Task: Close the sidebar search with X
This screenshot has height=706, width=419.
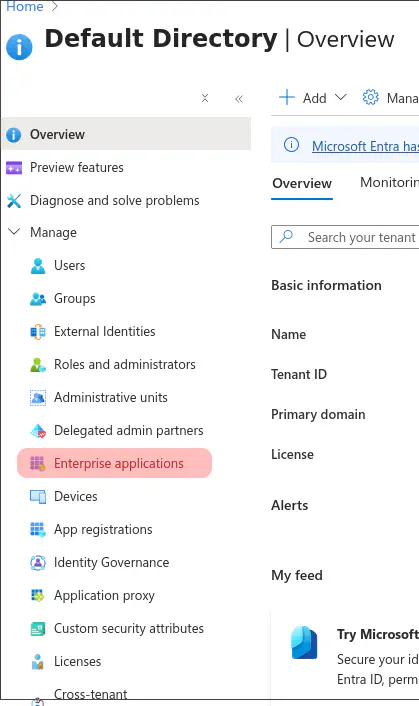Action: point(205,98)
